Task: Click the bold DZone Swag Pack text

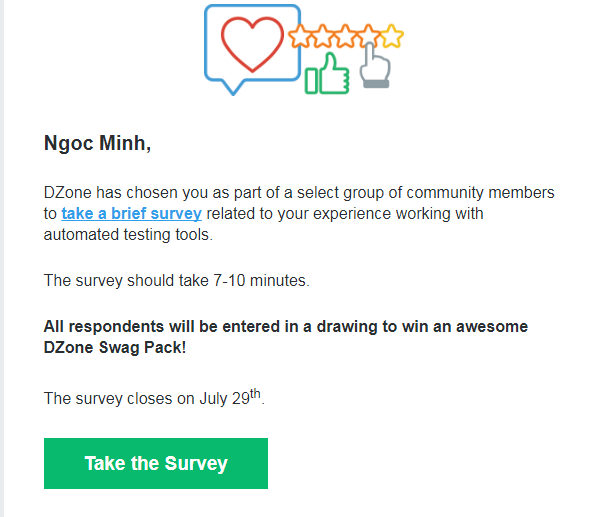Action: (115, 347)
